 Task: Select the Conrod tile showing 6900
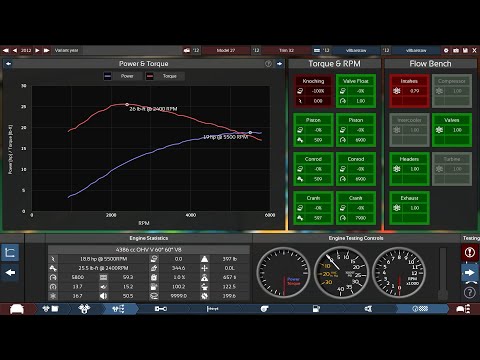[x=356, y=169]
